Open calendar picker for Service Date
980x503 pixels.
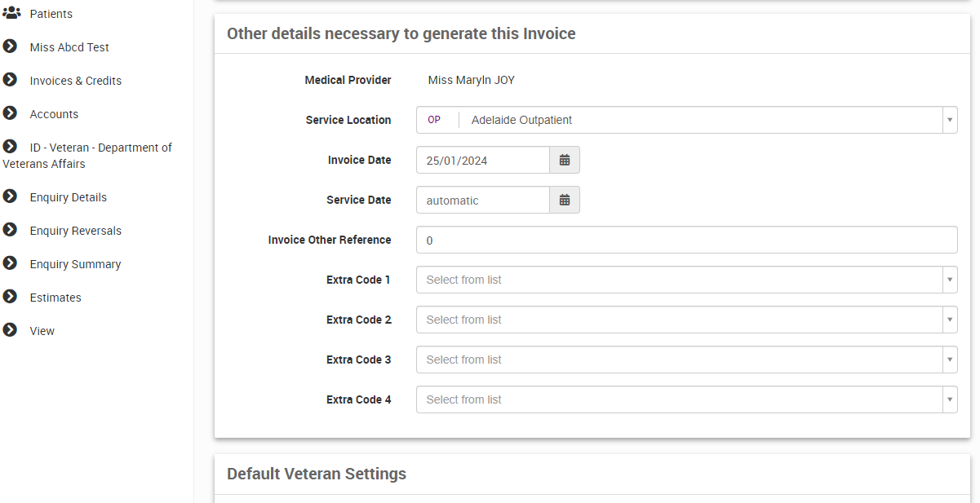564,200
